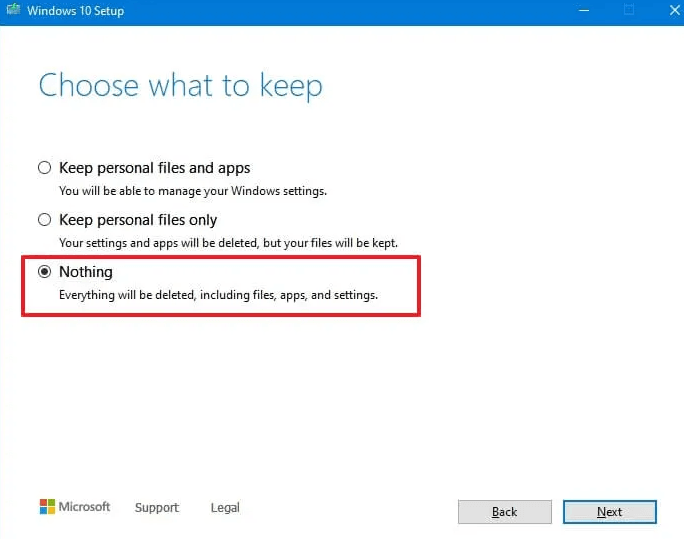Click the 'your files will be kept' description line
The height and width of the screenshot is (539, 684).
pos(228,242)
